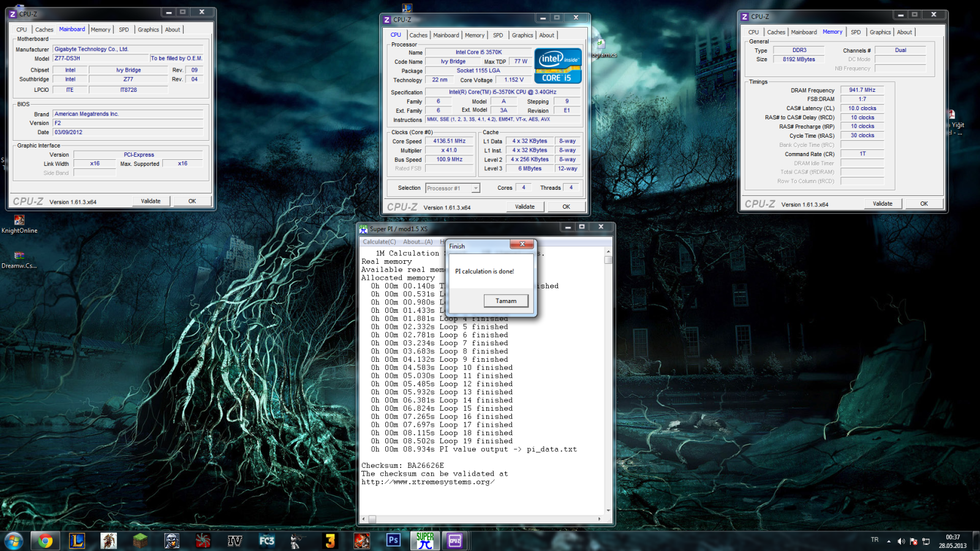Image resolution: width=980 pixels, height=551 pixels.
Task: Click the motherboard Model field Z77-DS3H
Action: pyautogui.click(x=101, y=58)
